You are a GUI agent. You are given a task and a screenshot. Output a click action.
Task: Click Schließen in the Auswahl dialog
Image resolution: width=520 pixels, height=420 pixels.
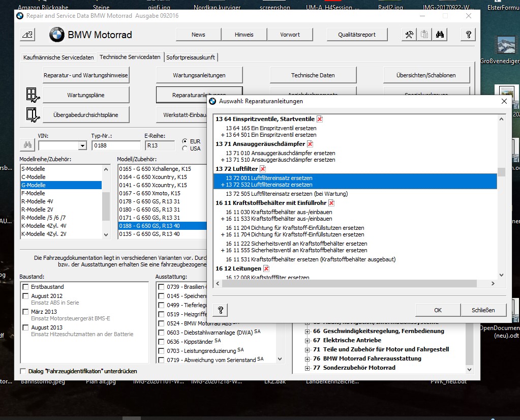click(483, 310)
